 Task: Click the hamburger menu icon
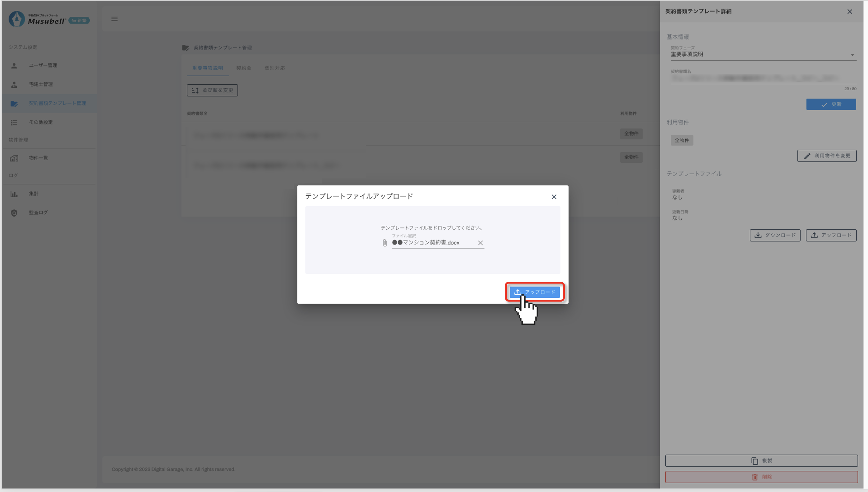click(x=114, y=19)
